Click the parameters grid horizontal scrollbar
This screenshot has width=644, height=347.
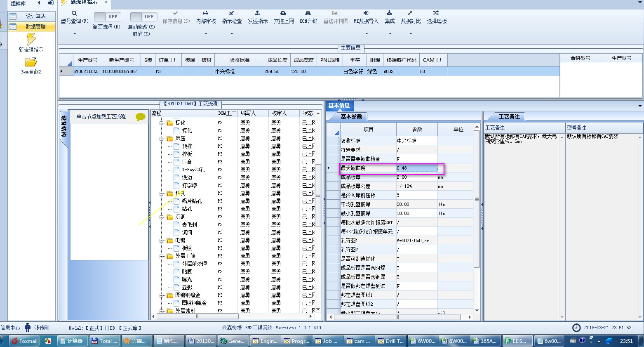[x=397, y=317]
